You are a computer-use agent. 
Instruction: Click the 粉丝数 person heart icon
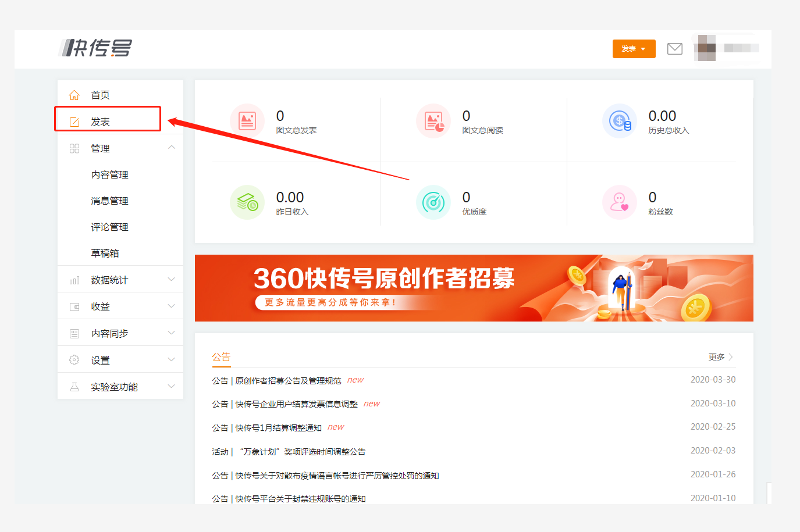coord(620,202)
